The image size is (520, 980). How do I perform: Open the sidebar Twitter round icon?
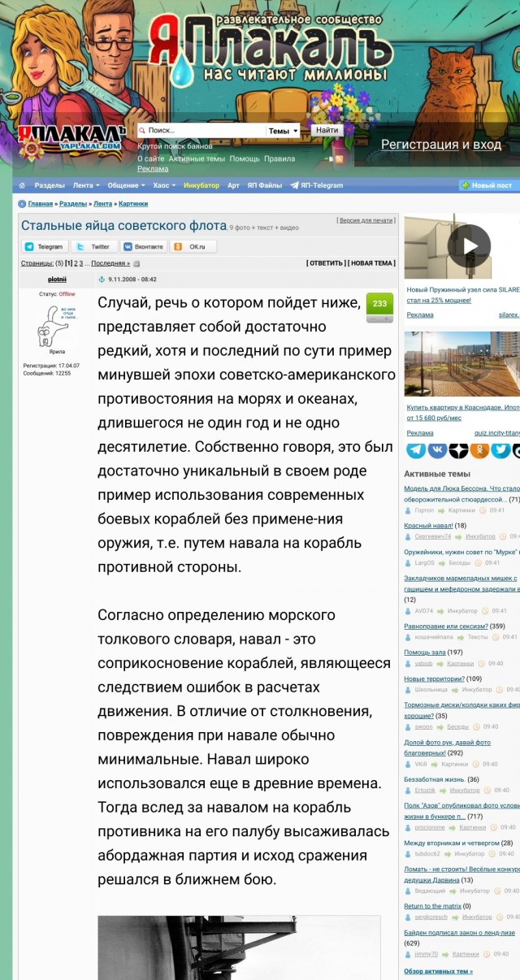click(500, 449)
